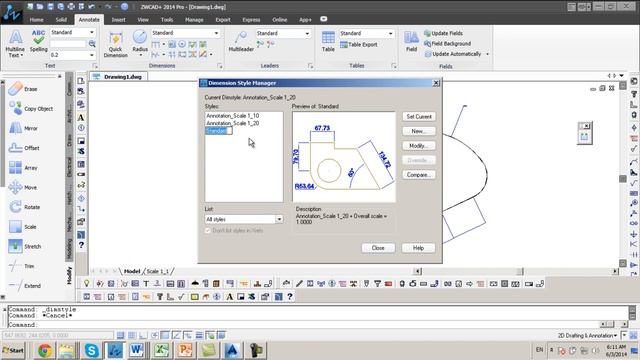Image resolution: width=640 pixels, height=360 pixels.
Task: Click Table Export
Action: [359, 44]
